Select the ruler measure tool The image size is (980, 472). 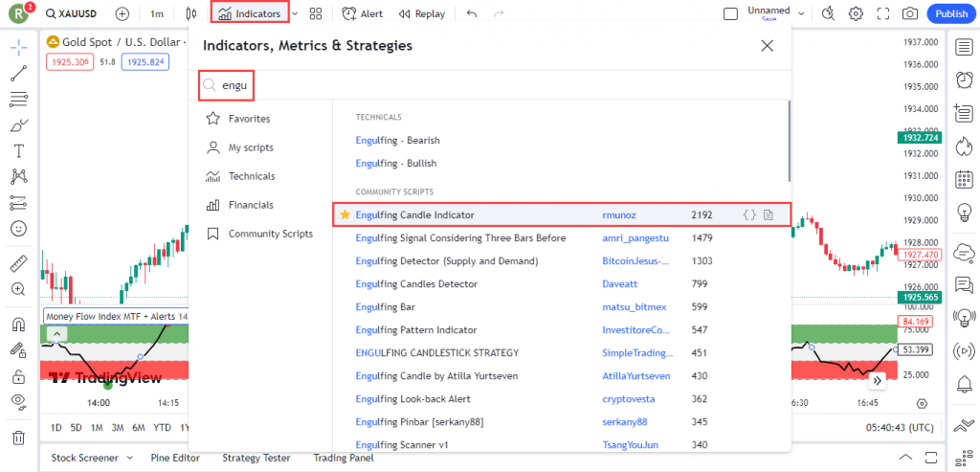(19, 263)
